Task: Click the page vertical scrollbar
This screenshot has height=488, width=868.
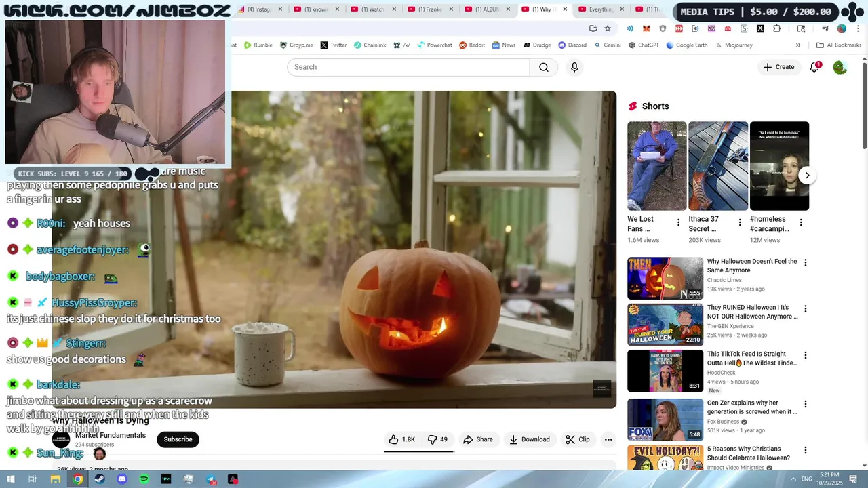Action: (864, 105)
